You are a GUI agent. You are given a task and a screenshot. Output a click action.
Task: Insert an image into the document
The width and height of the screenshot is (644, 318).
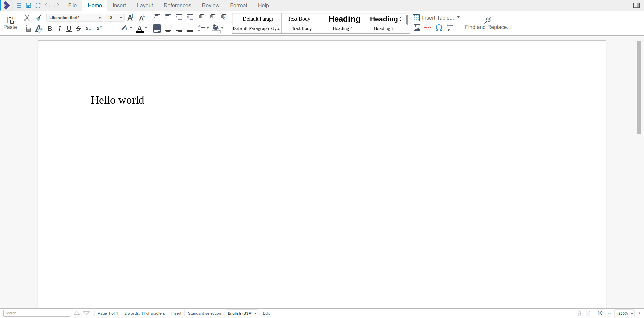(x=417, y=28)
